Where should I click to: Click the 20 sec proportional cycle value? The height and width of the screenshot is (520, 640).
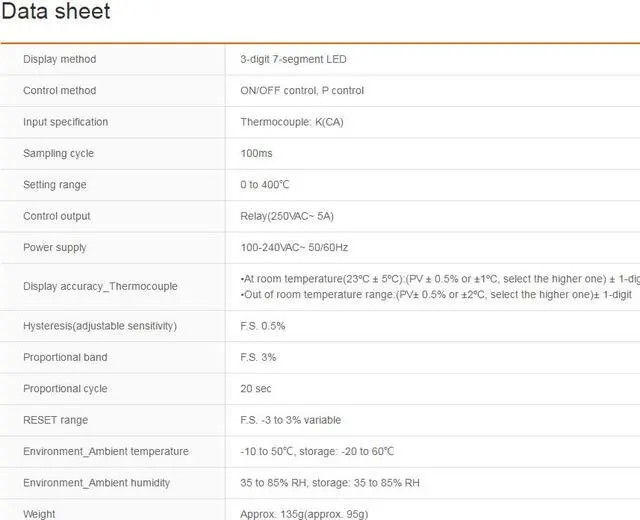click(x=256, y=389)
